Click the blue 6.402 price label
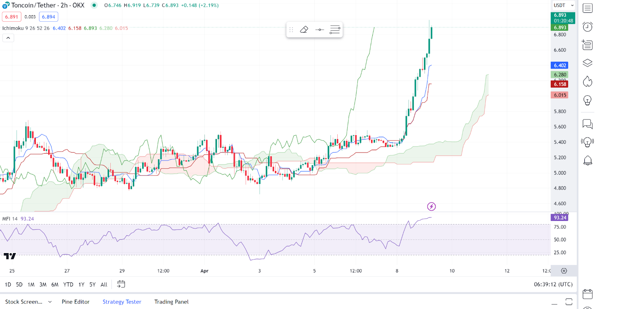Viewport: 644px width, 309px height. tap(559, 65)
